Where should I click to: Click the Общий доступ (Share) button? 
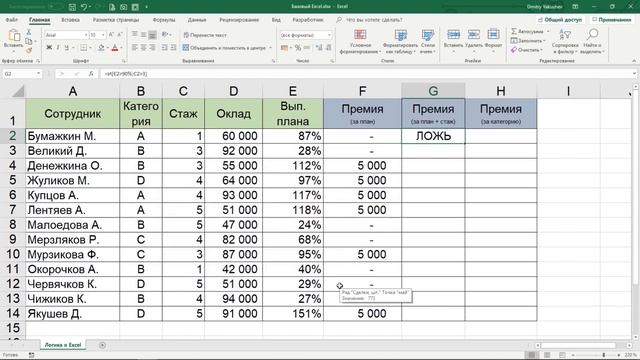[x=560, y=20]
